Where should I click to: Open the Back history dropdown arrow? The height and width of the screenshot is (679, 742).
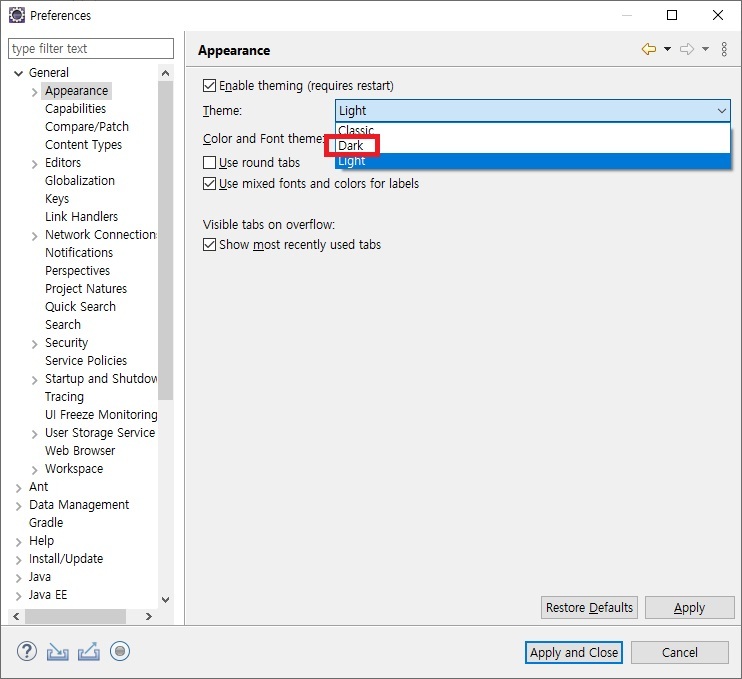[x=667, y=49]
